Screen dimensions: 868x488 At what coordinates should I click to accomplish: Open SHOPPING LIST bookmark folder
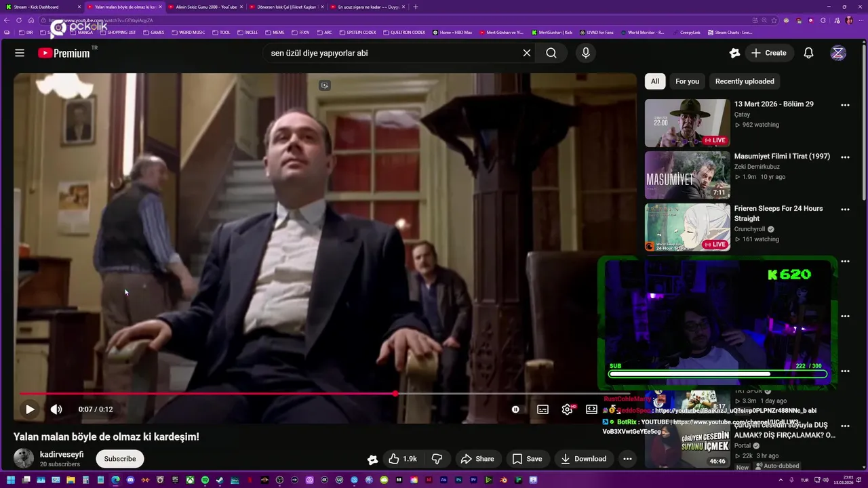[117, 33]
